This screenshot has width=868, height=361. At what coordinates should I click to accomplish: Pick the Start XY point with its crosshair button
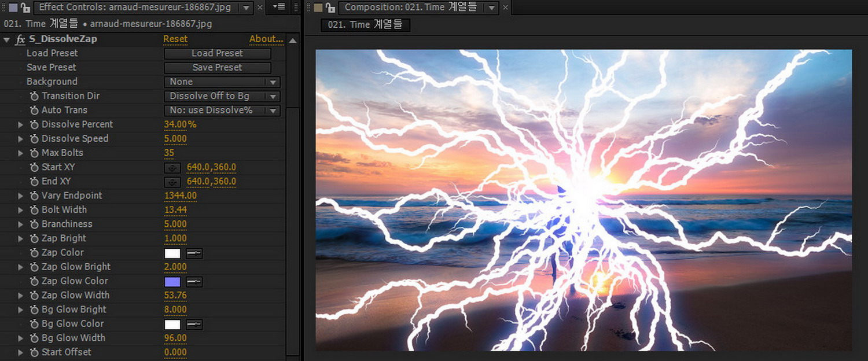point(172,167)
